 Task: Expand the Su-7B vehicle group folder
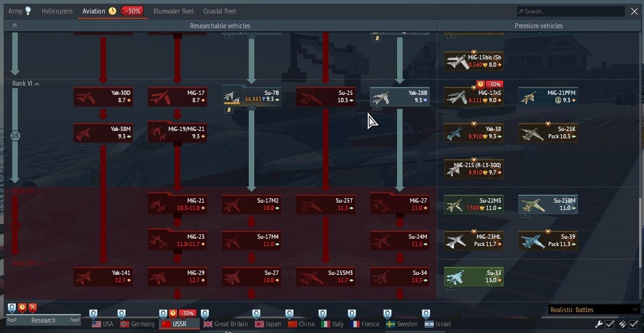coord(251,97)
